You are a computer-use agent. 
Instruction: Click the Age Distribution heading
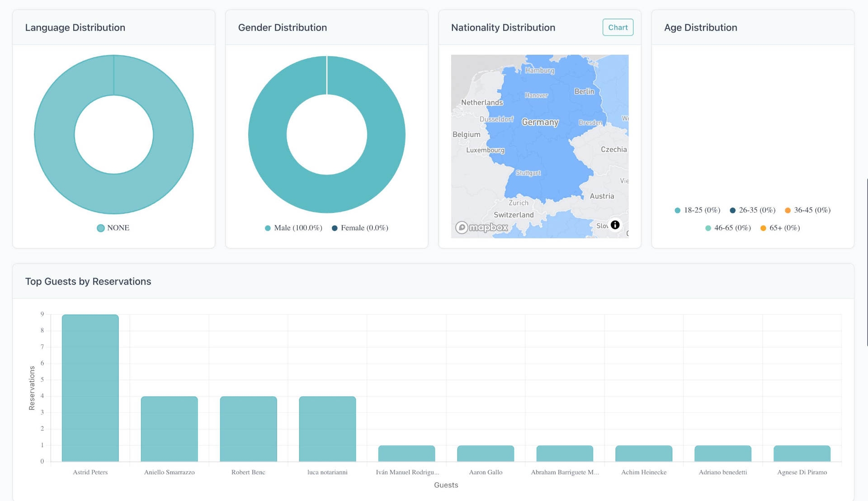[701, 28]
